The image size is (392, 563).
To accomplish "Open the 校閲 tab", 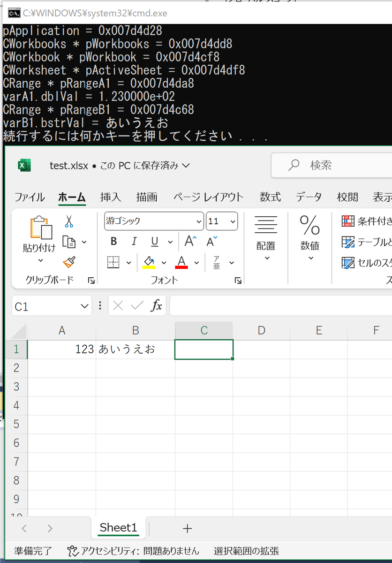I will pos(347,197).
